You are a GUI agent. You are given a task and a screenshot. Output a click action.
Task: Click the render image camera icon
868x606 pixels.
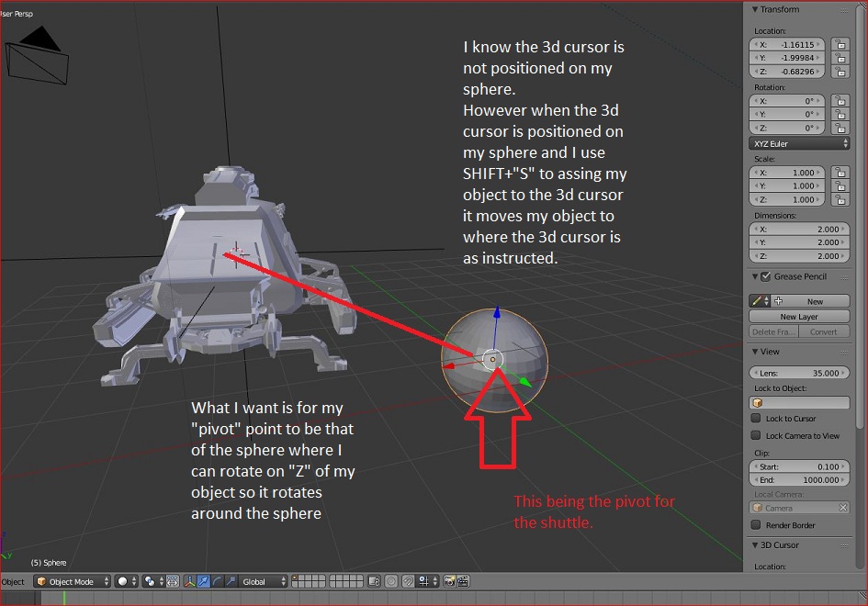pos(449,581)
